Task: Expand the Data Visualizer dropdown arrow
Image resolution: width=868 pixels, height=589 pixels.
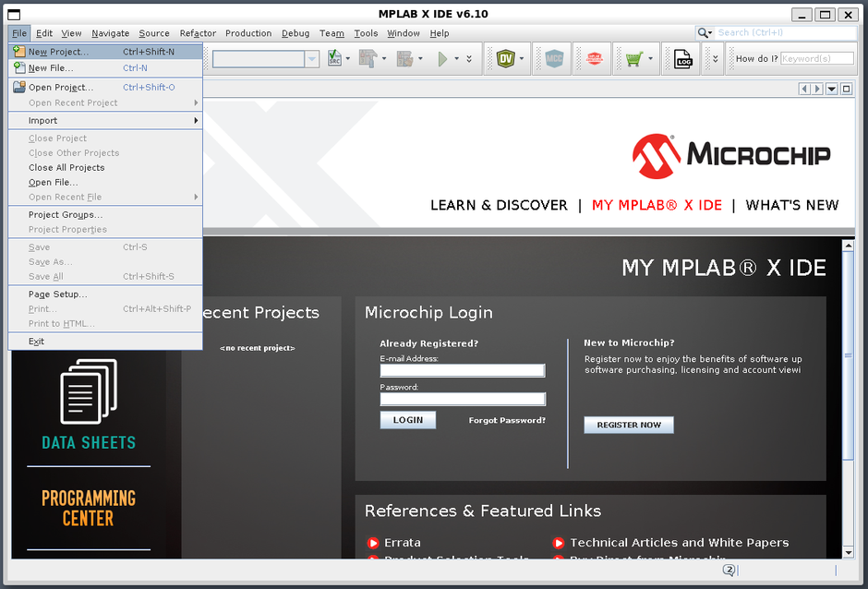Action: 522,59
